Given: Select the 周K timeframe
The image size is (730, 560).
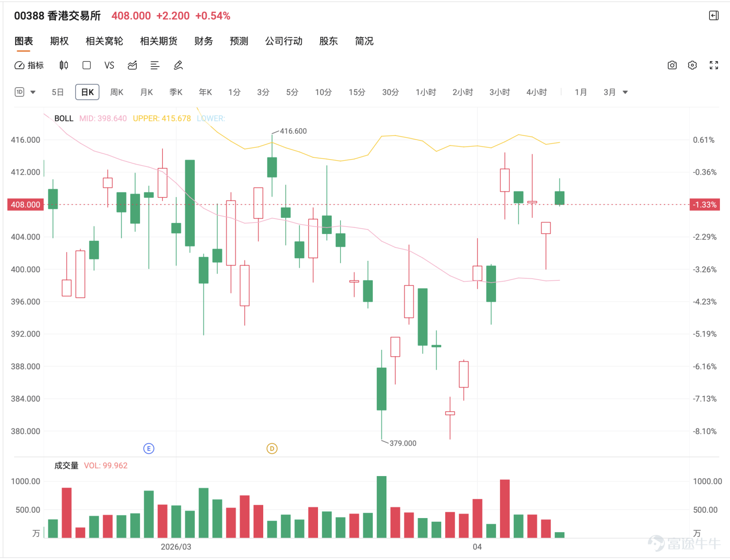Looking at the screenshot, I should coord(117,92).
